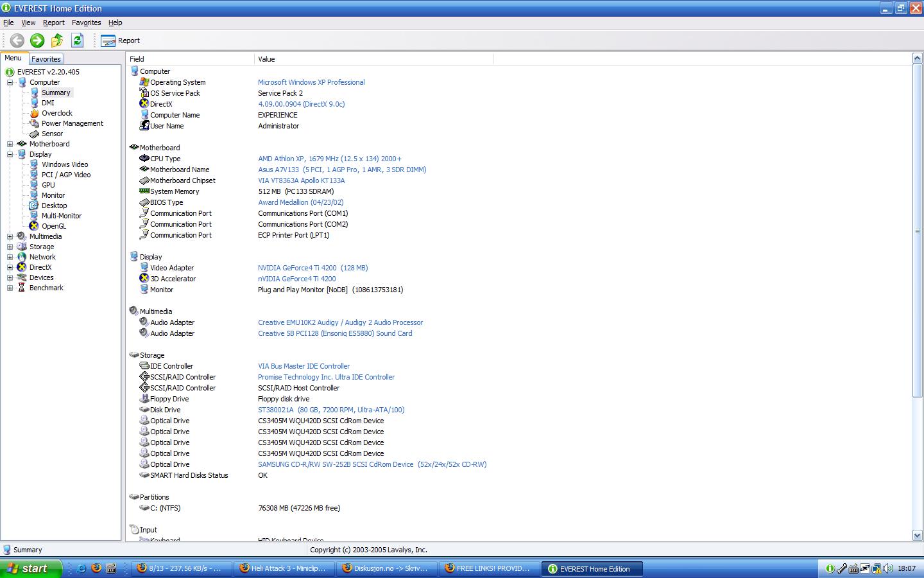Viewport: 924px width, 578px height.
Task: Click EVEREST v2.20.405 root node
Action: point(48,72)
